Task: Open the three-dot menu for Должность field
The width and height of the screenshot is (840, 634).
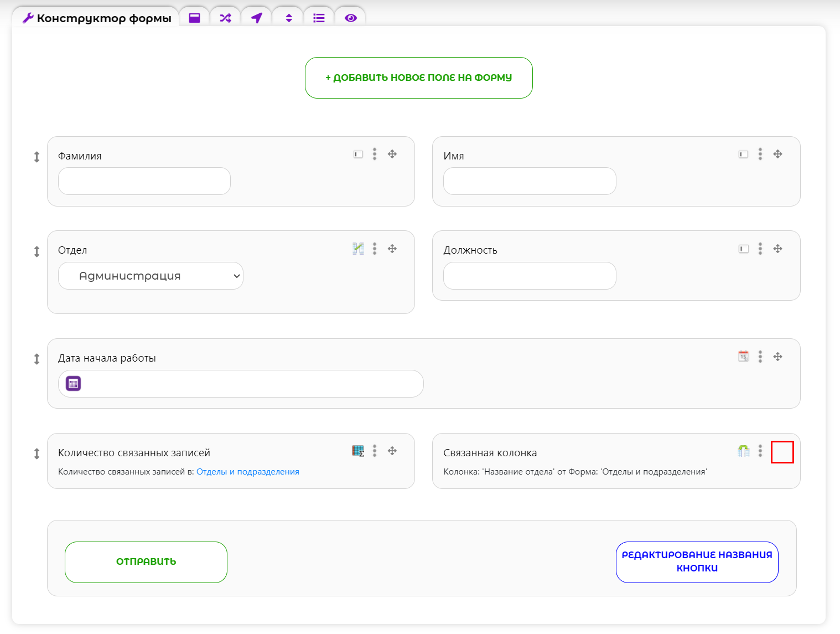Action: click(760, 249)
